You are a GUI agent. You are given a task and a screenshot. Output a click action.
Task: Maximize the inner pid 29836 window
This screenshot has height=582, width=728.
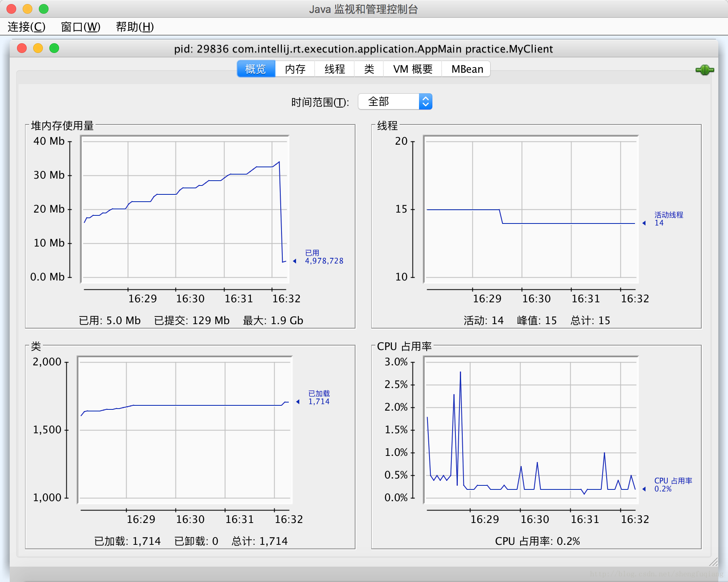[54, 48]
